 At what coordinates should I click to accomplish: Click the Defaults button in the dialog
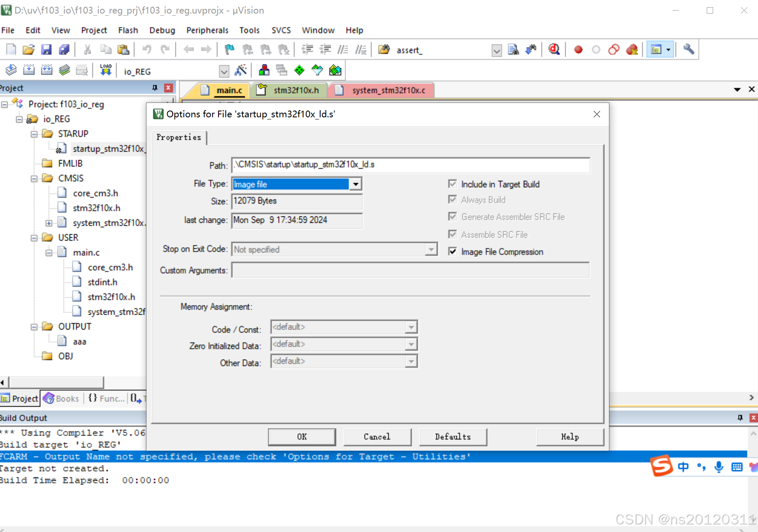453,437
